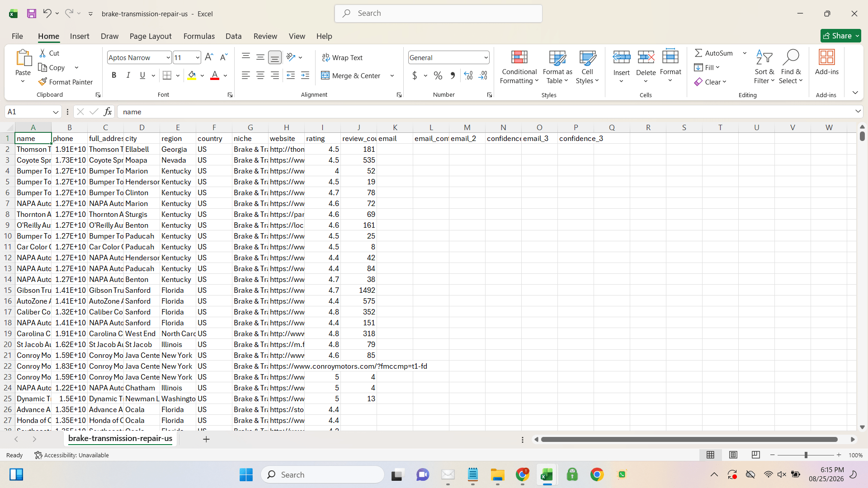Apply Accounting Number Format dollar icon
Viewport: 868px width, 488px height.
[x=415, y=75]
